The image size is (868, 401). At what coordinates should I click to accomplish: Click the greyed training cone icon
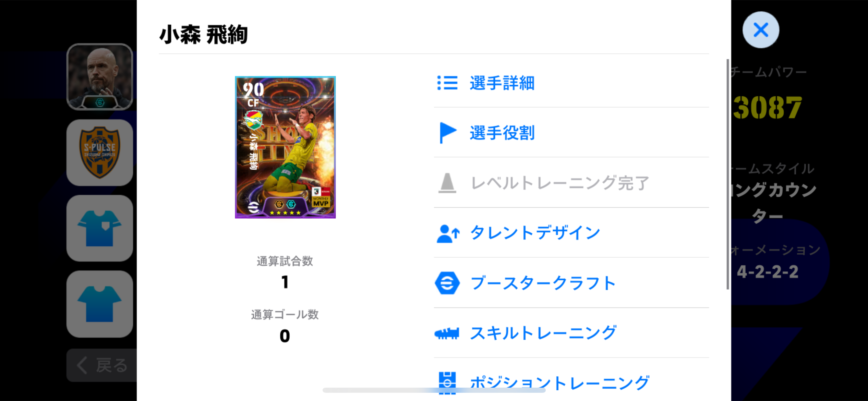tap(447, 183)
